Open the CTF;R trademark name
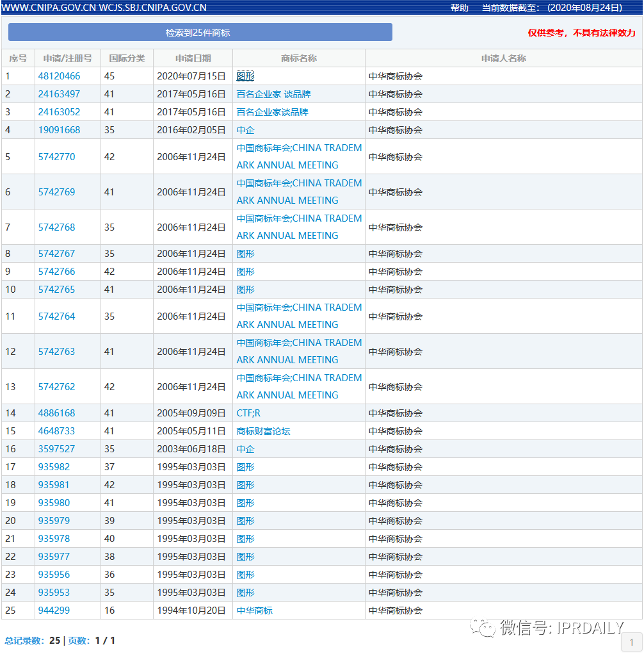This screenshot has height=656, width=644. click(248, 413)
